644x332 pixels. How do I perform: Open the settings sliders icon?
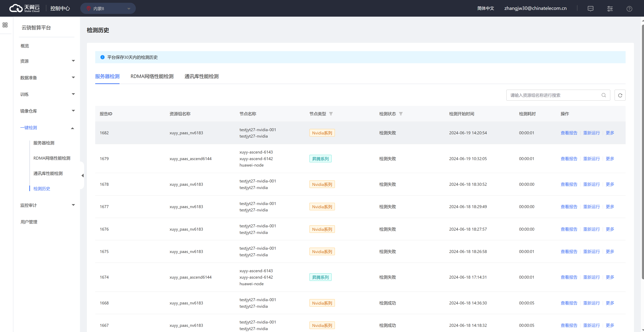point(610,8)
